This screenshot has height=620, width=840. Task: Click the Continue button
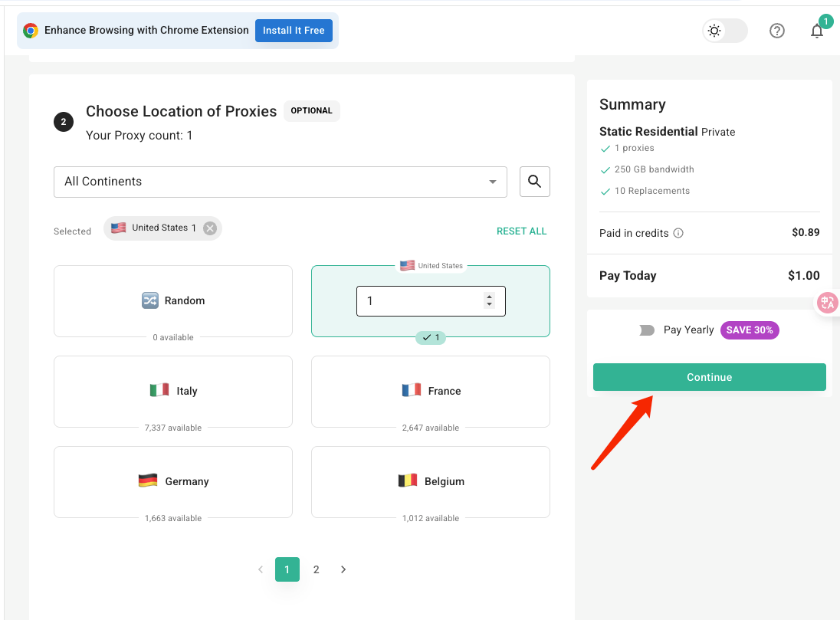pos(709,377)
